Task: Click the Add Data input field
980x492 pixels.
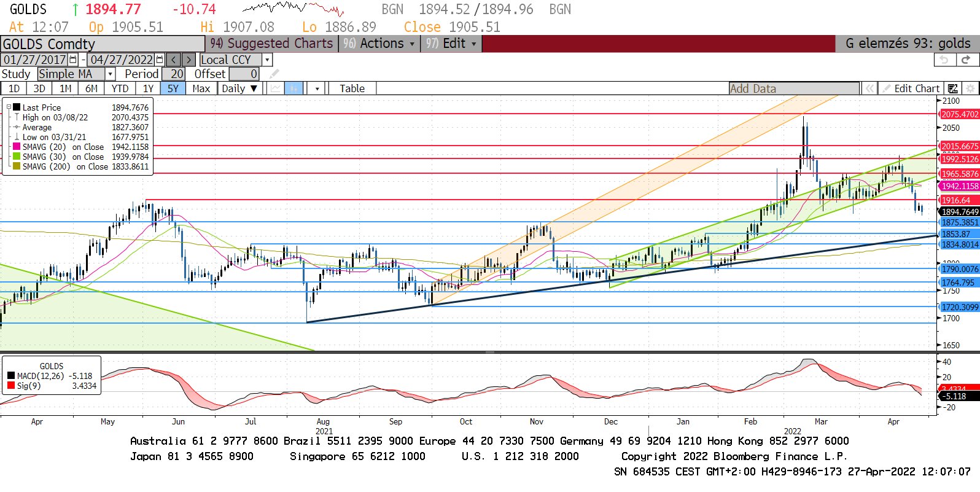Action: click(794, 88)
